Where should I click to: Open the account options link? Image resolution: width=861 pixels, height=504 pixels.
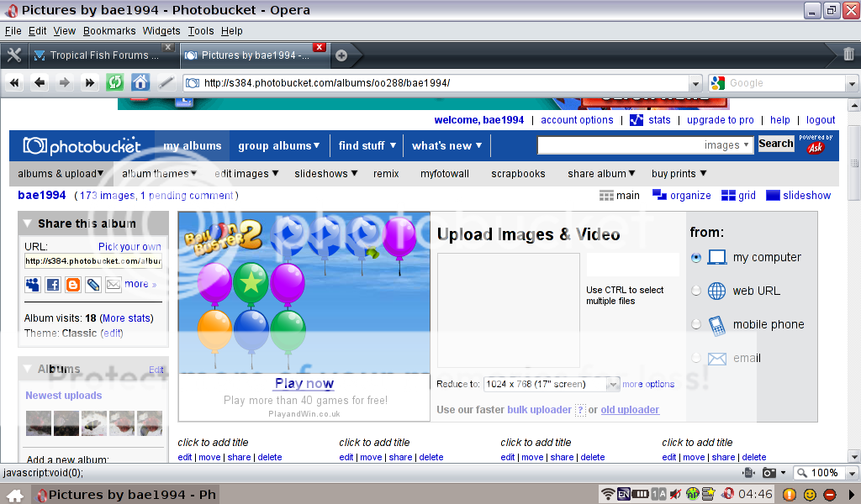coord(577,120)
